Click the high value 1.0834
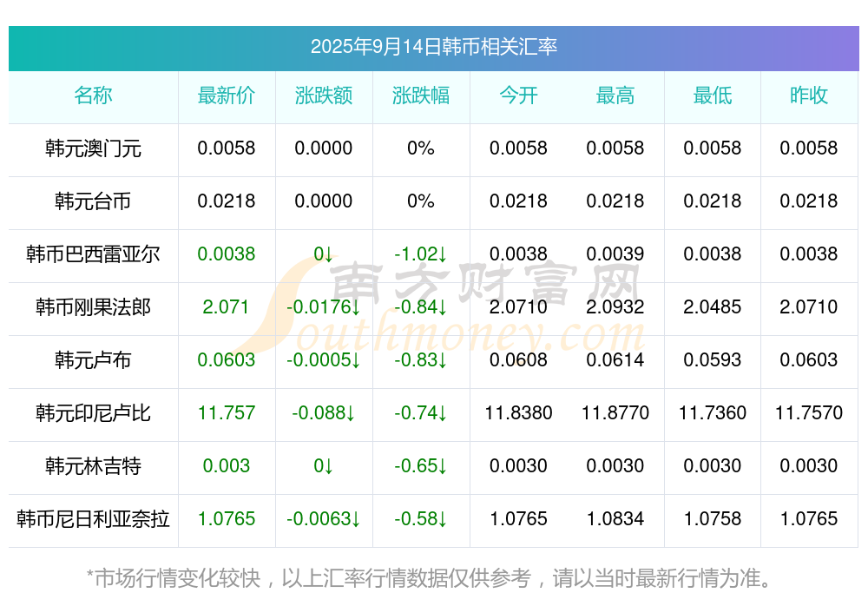This screenshot has height=606, width=868. [615, 519]
